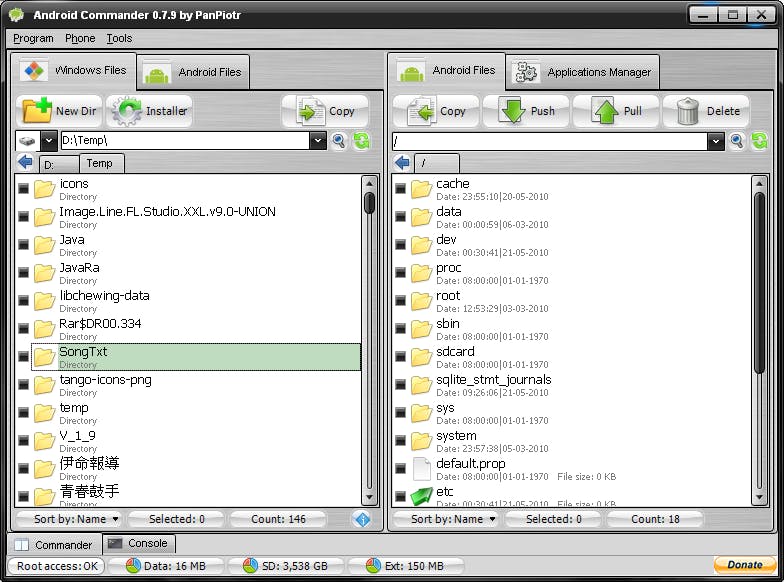Select the checkbox beside the Java folder

tap(24, 244)
